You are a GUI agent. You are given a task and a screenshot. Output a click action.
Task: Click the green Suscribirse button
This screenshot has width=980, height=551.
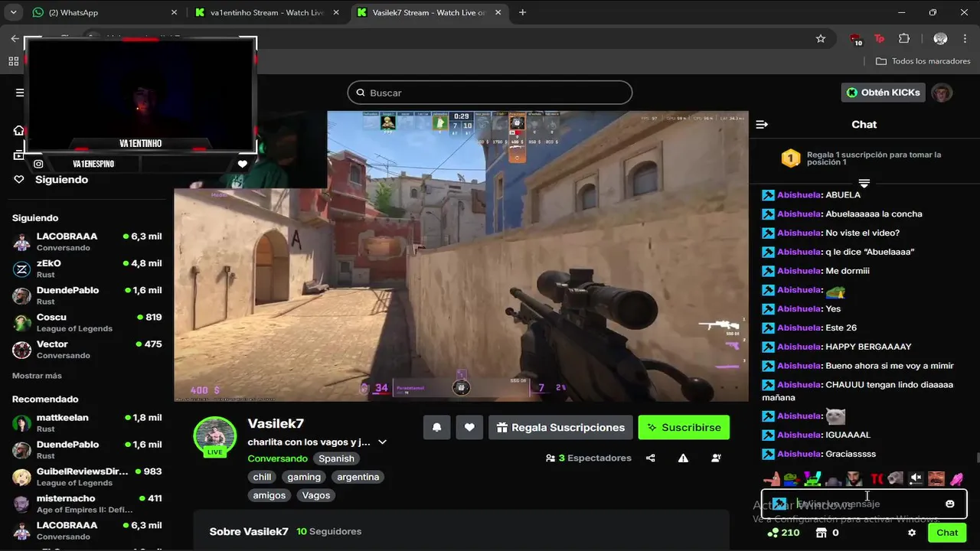tap(684, 427)
